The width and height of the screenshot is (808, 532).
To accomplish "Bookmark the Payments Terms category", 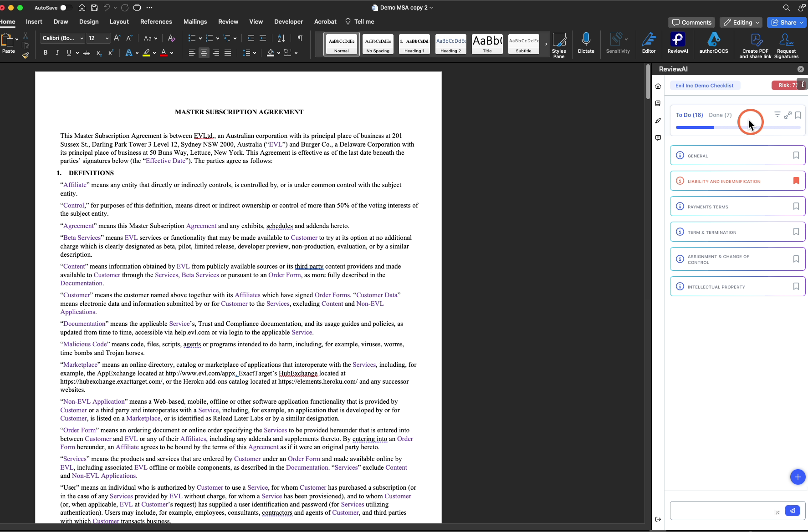I will (796, 207).
